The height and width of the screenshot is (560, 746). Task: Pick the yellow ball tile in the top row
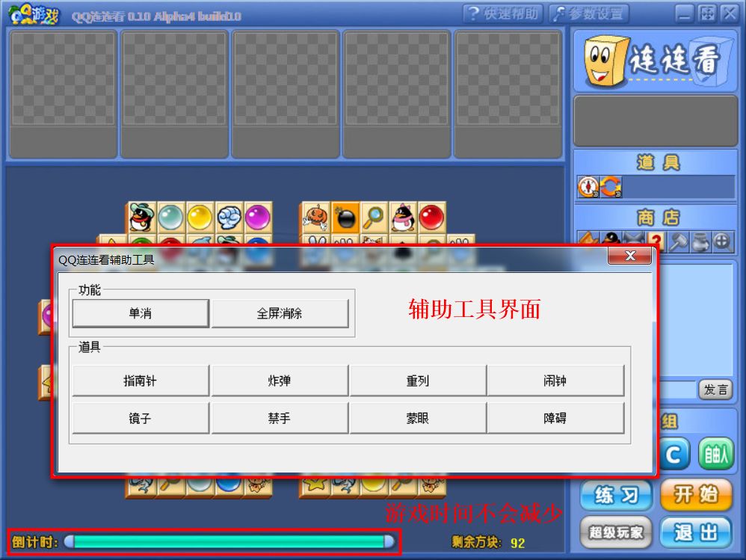coord(200,218)
